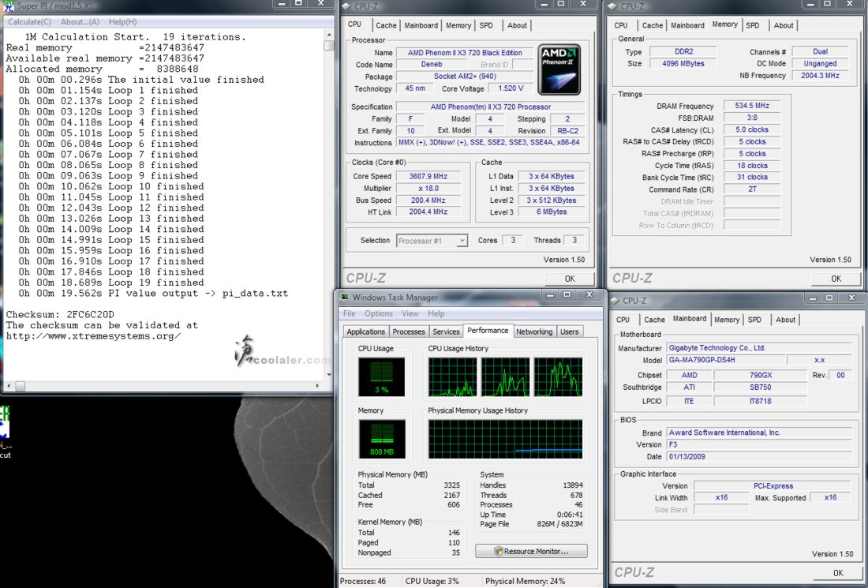This screenshot has height=588, width=868.
Task: Click the Package field Socket AM2+ (940)
Action: [x=465, y=77]
